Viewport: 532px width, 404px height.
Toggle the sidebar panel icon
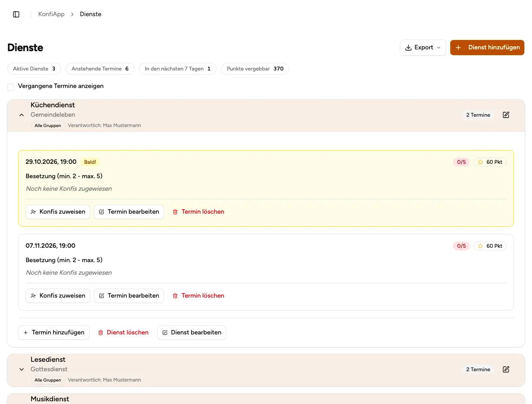click(x=16, y=14)
